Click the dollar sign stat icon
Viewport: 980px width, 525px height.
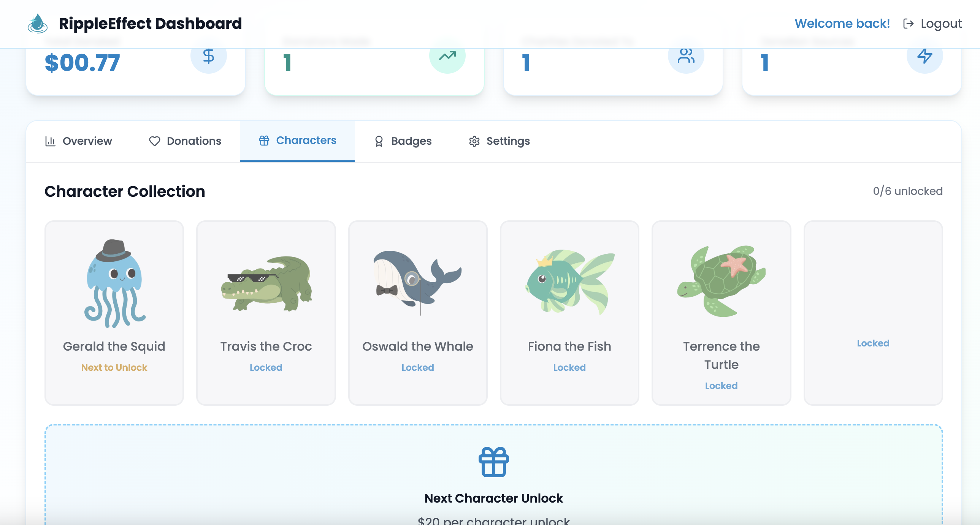(x=208, y=56)
